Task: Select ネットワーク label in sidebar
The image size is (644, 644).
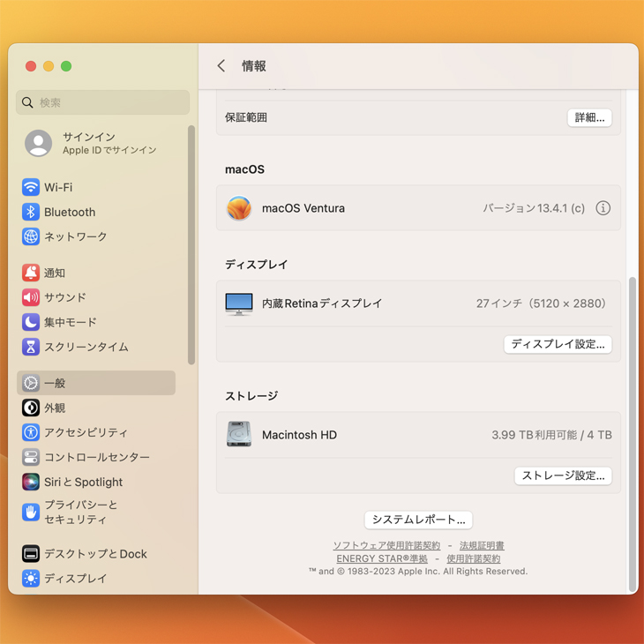Action: 76,236
